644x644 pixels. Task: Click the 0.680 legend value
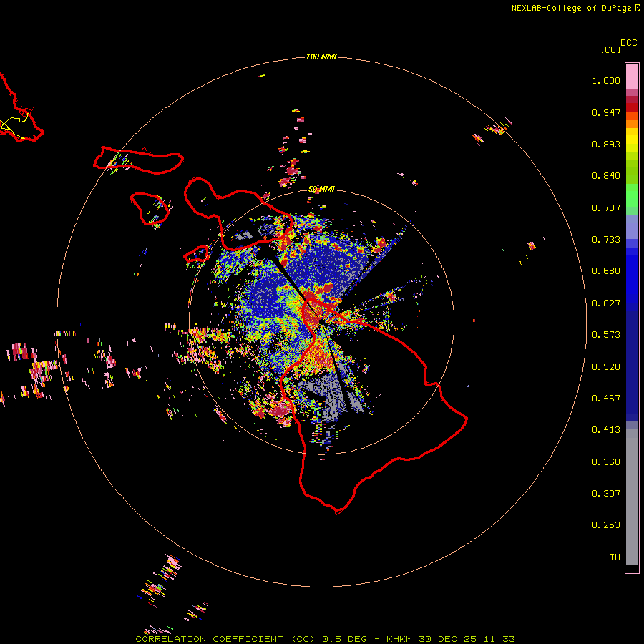click(606, 271)
